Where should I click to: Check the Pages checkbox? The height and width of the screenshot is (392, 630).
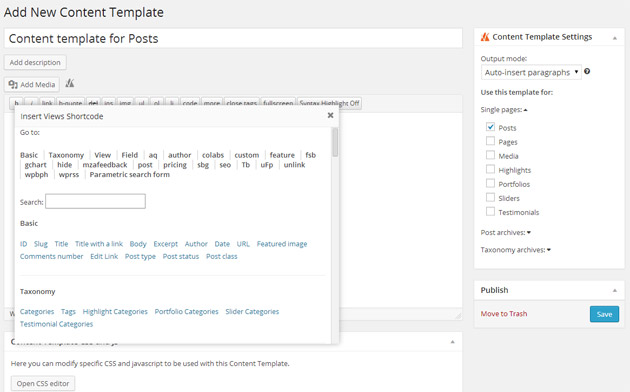490,141
